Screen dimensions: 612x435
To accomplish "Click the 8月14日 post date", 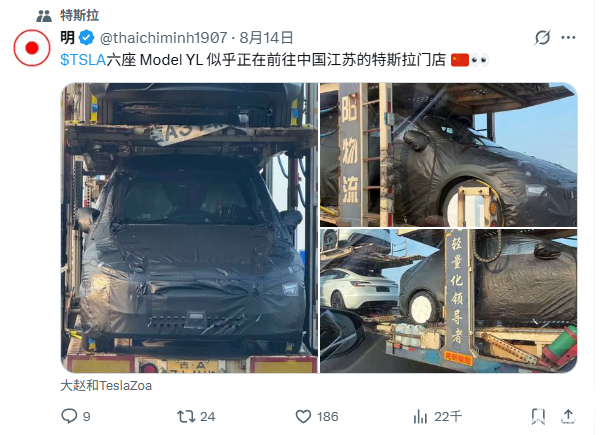I will [266, 38].
